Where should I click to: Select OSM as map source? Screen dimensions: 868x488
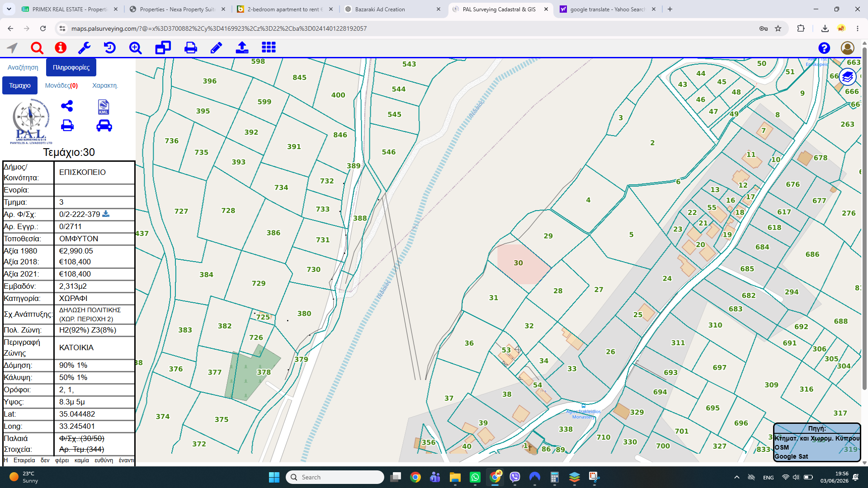click(x=782, y=447)
